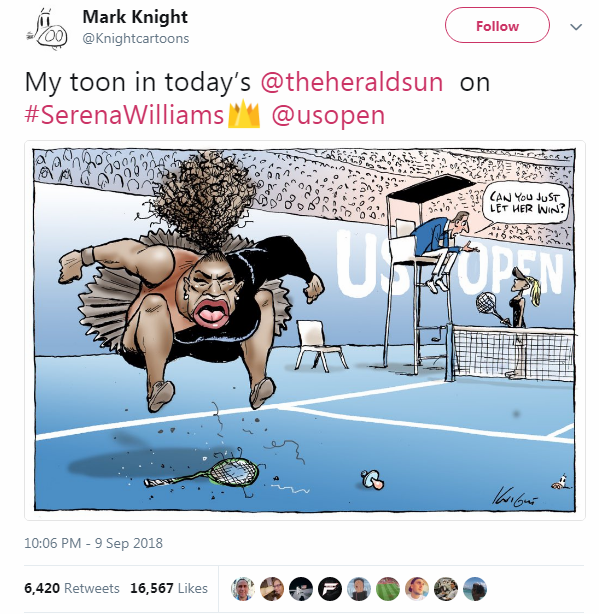This screenshot has height=614, width=599.
Task: Open the tweet options chevron menu
Action: coord(576,27)
